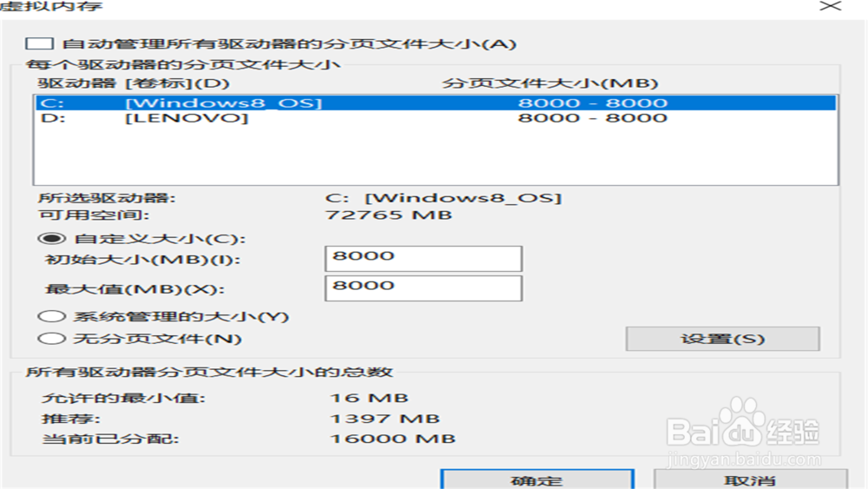The image size is (868, 489).
Task: Select the C: [Windows8_OS] drive row
Action: click(x=436, y=103)
